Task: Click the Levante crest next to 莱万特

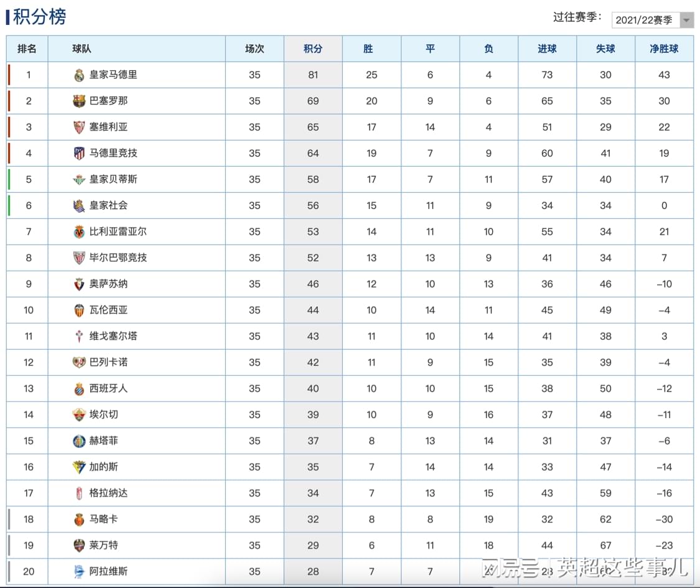Action: (x=79, y=546)
